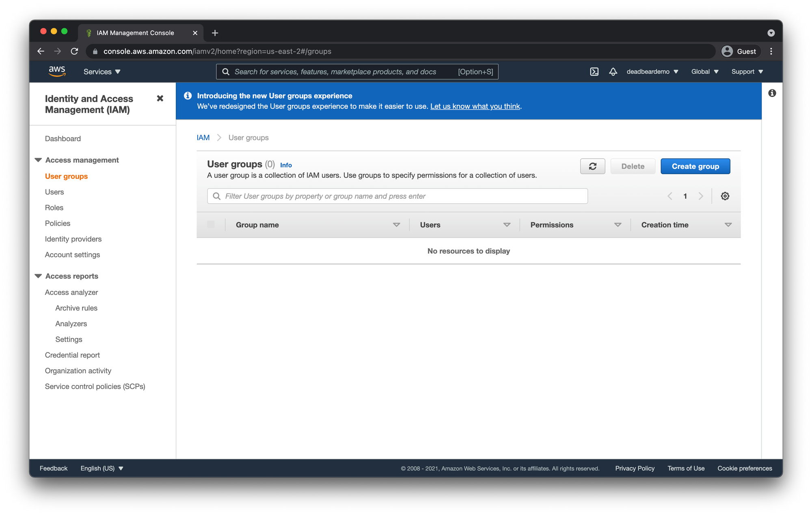Screen dimensions: 812x516
Task: Click the page forward arrow icon
Action: pyautogui.click(x=700, y=196)
